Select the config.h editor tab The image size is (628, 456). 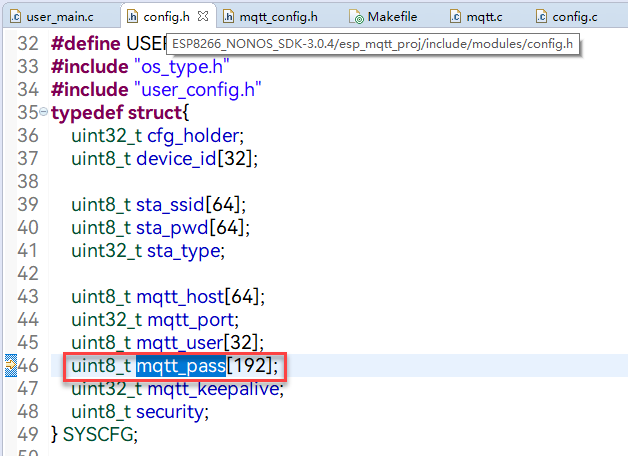click(166, 17)
